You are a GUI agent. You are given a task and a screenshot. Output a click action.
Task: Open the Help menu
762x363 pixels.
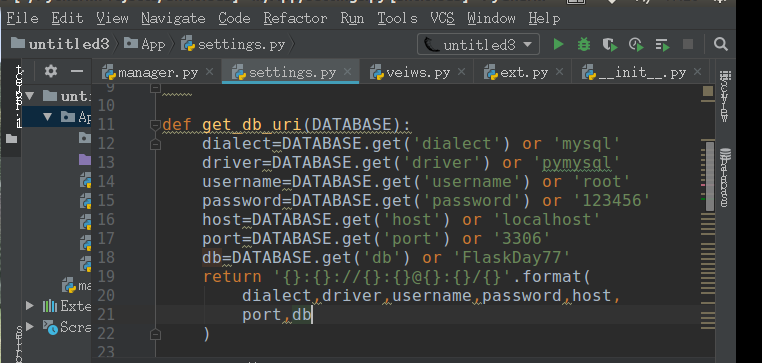click(x=544, y=18)
